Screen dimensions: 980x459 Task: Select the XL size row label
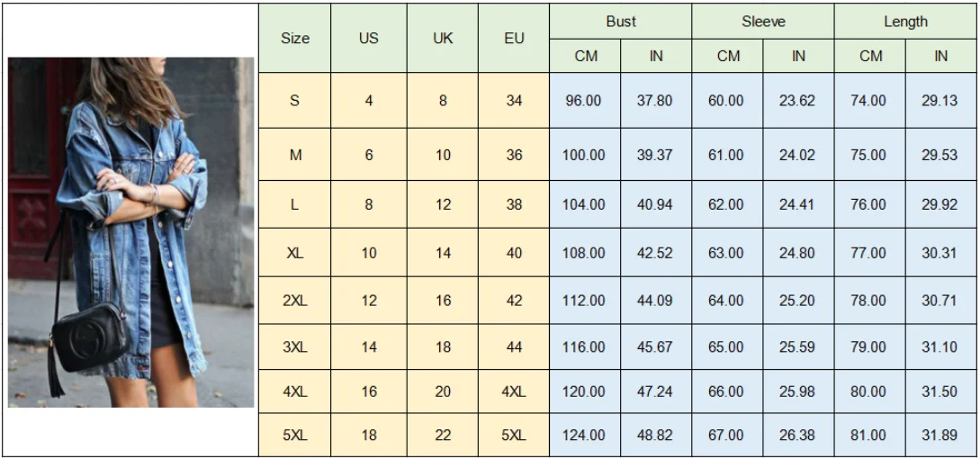tap(295, 253)
